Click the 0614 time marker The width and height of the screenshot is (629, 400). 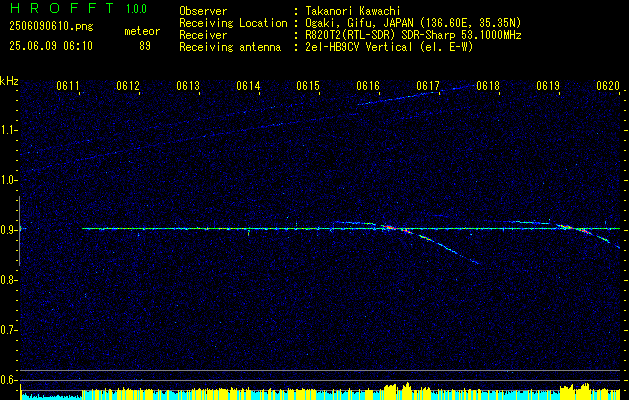tap(248, 85)
